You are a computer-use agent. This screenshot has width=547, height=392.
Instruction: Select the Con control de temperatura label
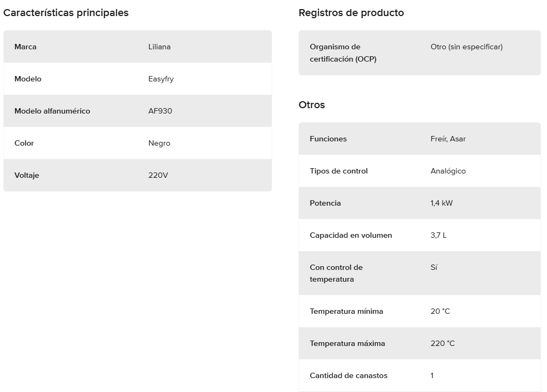click(x=336, y=273)
